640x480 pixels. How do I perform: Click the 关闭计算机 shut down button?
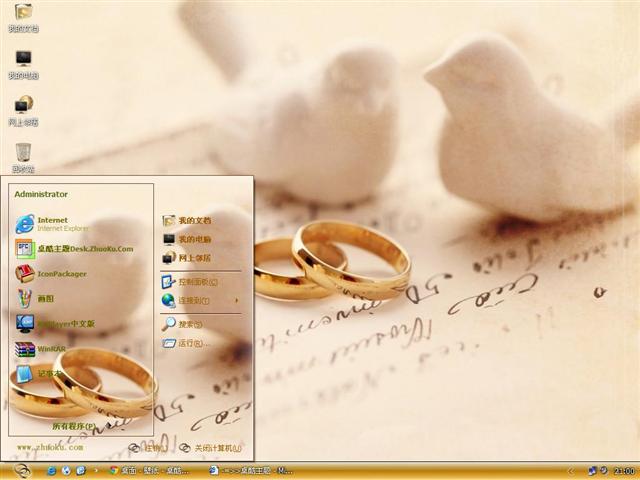coord(210,448)
